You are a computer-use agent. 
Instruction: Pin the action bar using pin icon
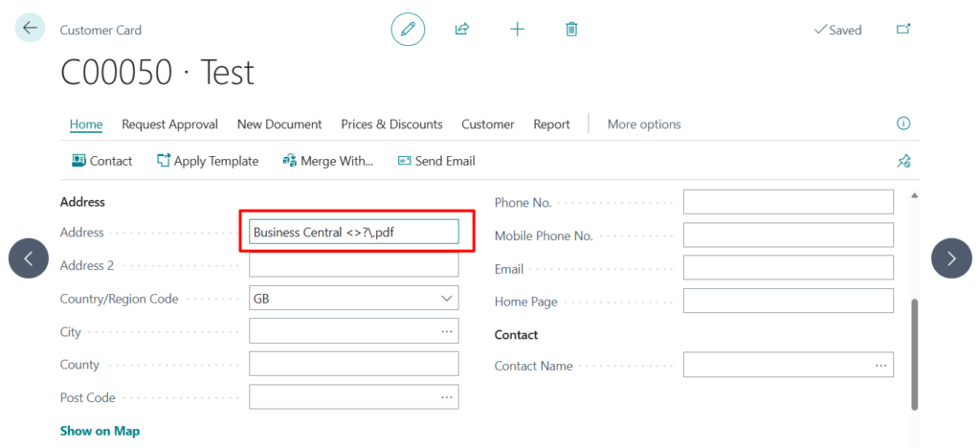[x=902, y=161]
